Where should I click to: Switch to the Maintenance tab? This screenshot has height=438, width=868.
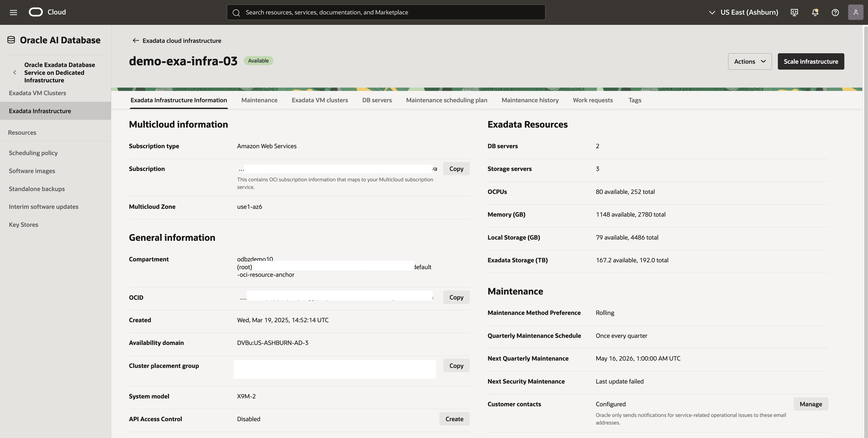tap(259, 100)
